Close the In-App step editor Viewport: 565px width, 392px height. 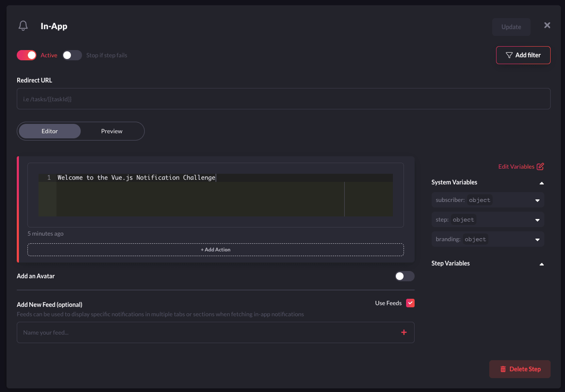pyautogui.click(x=547, y=25)
